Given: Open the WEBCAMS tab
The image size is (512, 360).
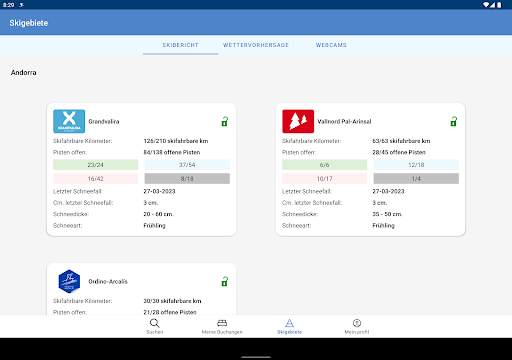Looking at the screenshot, I should pyautogui.click(x=331, y=45).
